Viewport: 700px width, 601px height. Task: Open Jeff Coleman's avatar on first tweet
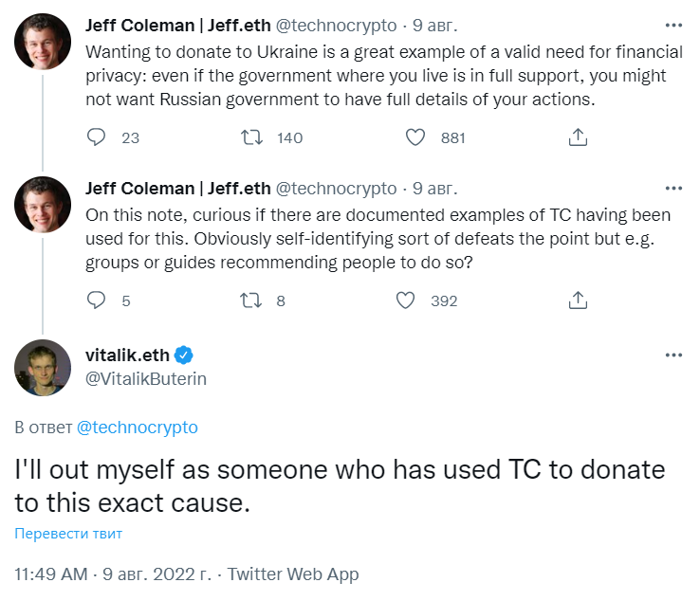(x=43, y=41)
